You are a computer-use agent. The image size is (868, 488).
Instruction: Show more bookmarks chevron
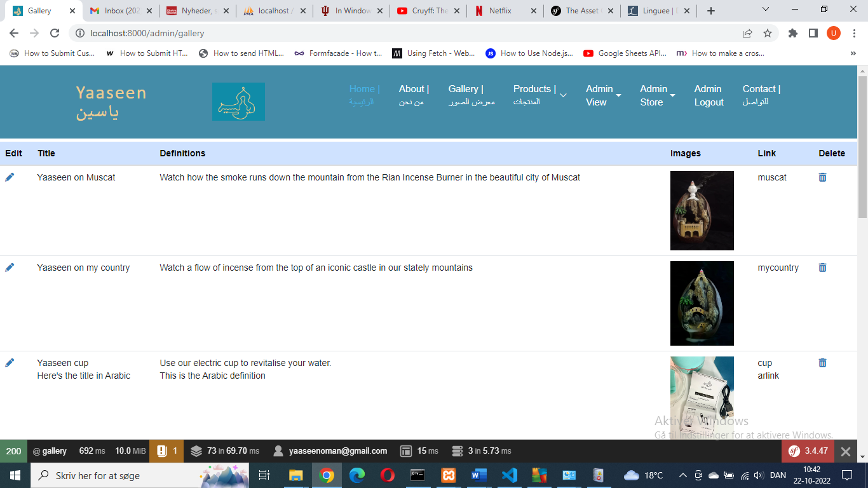pyautogui.click(x=853, y=53)
